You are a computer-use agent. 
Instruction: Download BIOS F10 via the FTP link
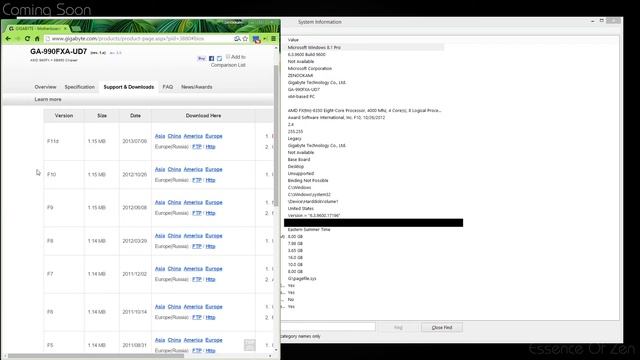[197, 180]
